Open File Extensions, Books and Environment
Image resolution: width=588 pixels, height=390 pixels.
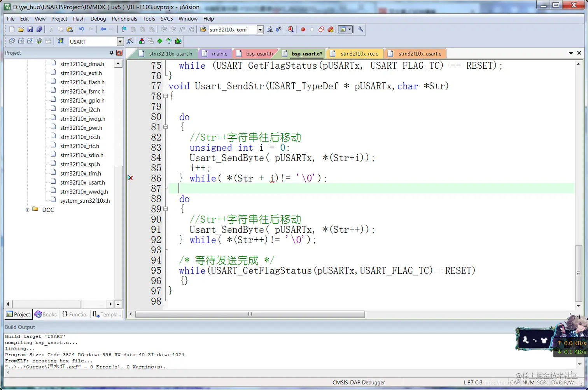[142, 41]
